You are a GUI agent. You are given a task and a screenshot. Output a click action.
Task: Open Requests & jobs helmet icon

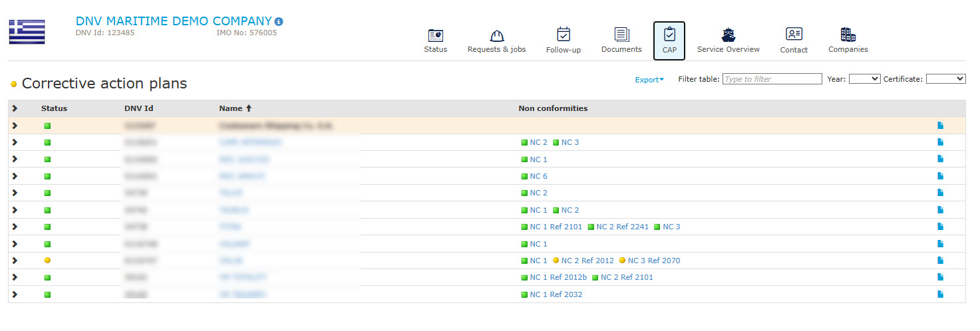click(496, 35)
